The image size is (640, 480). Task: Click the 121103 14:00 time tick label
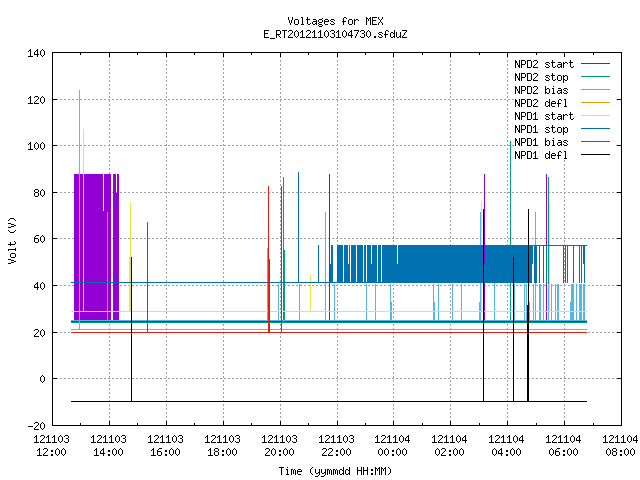(109, 446)
